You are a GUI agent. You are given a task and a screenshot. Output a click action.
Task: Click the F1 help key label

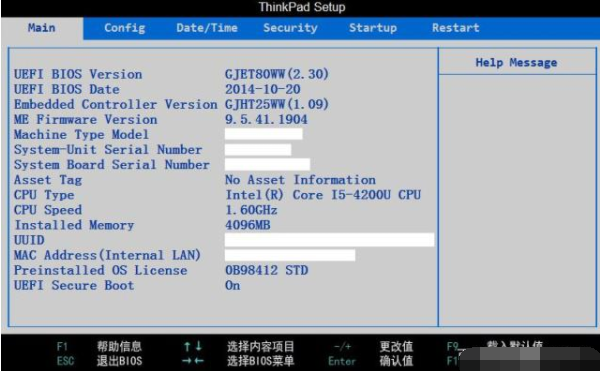click(x=62, y=347)
